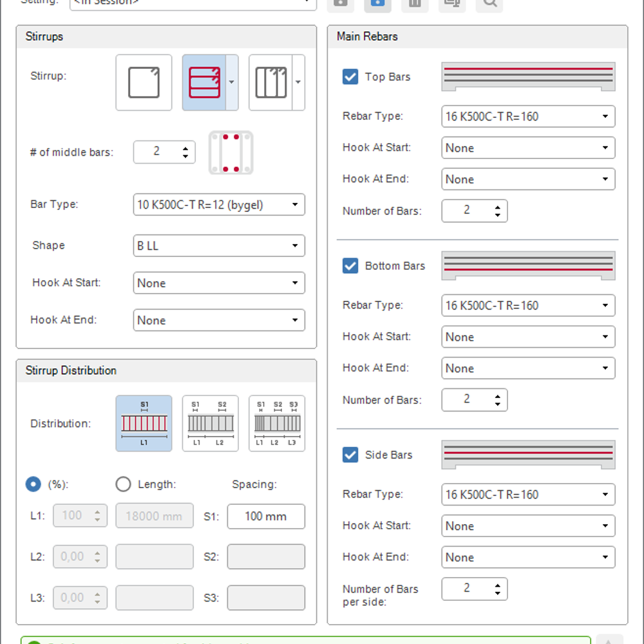Select the stirrup with vertical ties icon
Viewport: 644px width, 644px height.
coord(270,82)
